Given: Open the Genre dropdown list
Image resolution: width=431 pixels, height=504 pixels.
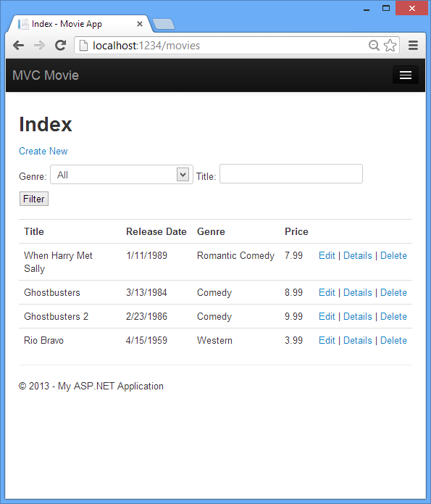Looking at the screenshot, I should (122, 175).
